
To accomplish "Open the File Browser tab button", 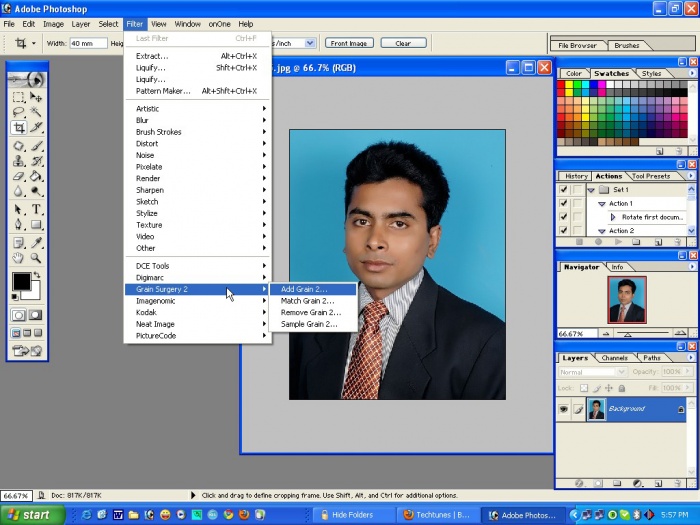I will point(577,46).
